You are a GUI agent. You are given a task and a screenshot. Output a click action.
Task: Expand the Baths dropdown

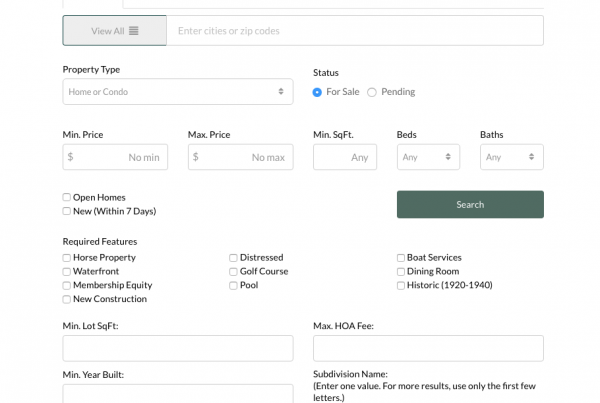(512, 157)
